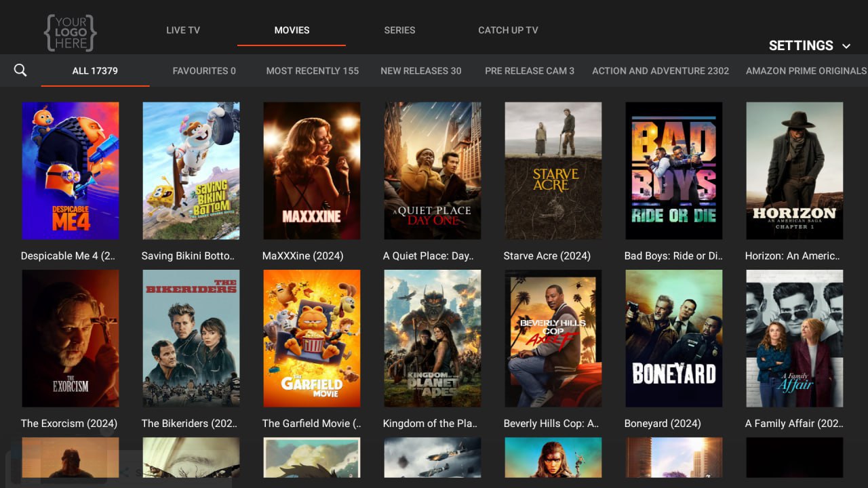Image resolution: width=868 pixels, height=488 pixels.
Task: Open The Garfield Movie poster
Action: 312,339
